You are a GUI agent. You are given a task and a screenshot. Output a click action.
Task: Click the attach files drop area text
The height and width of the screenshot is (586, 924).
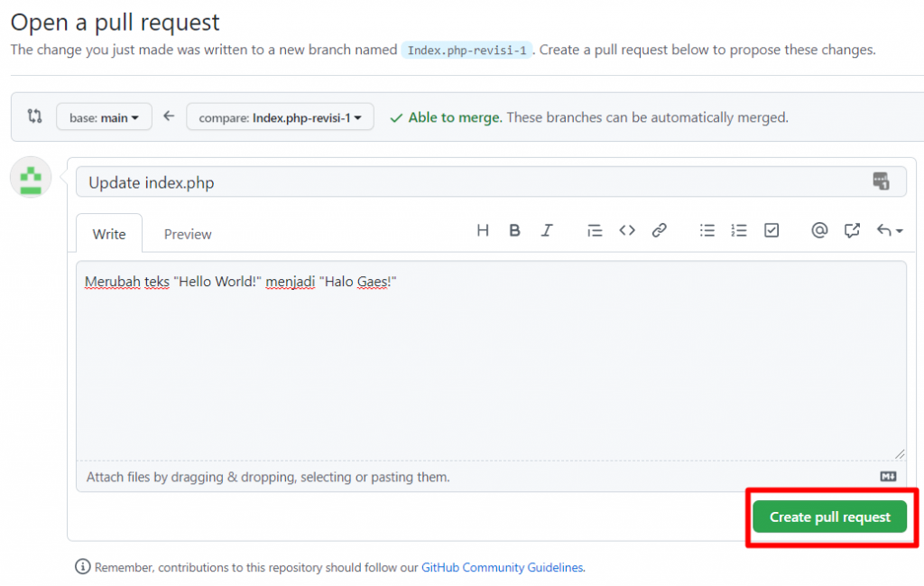coord(268,477)
